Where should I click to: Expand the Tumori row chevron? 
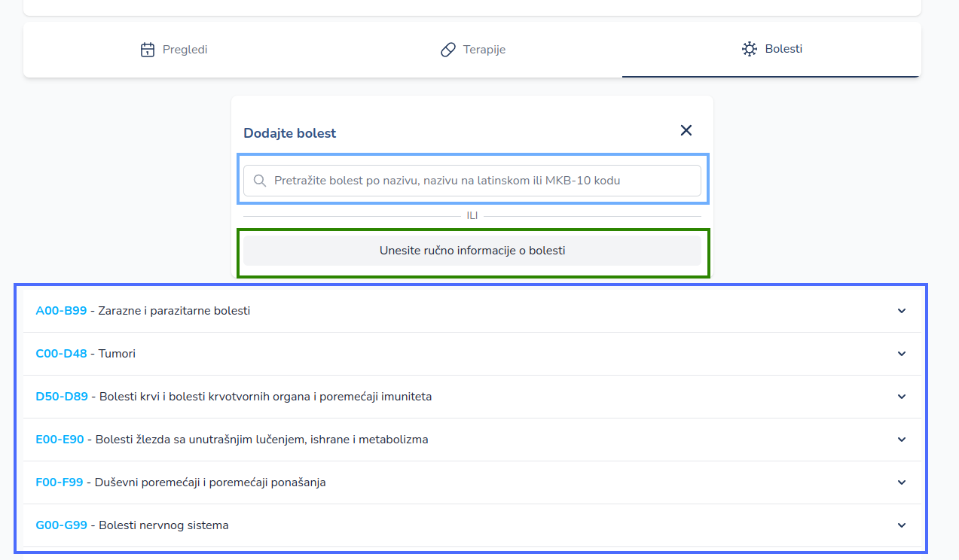902,354
